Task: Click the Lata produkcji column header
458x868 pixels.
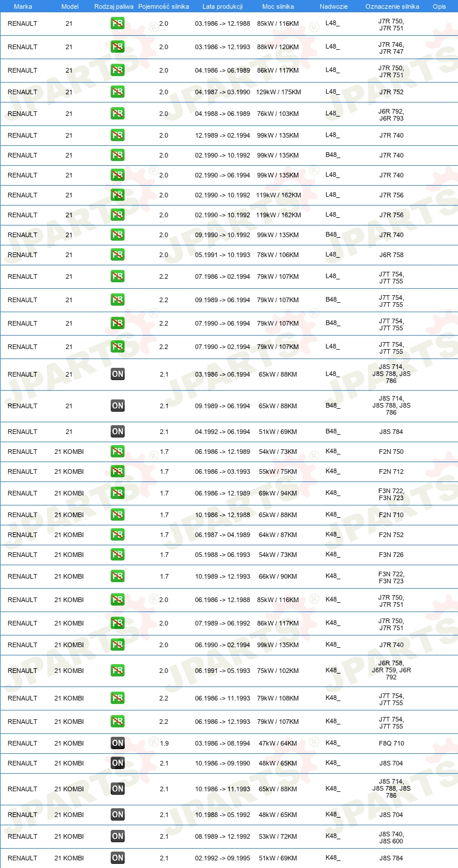Action: point(223,6)
